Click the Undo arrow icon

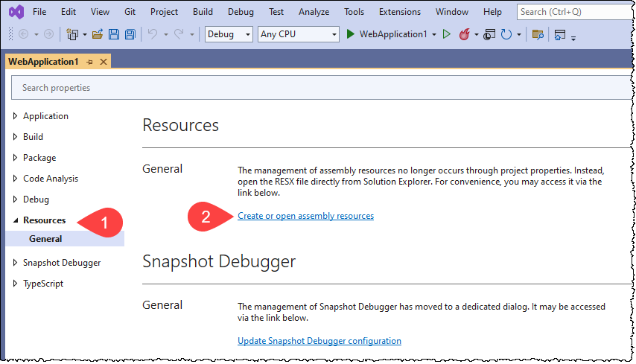click(153, 34)
